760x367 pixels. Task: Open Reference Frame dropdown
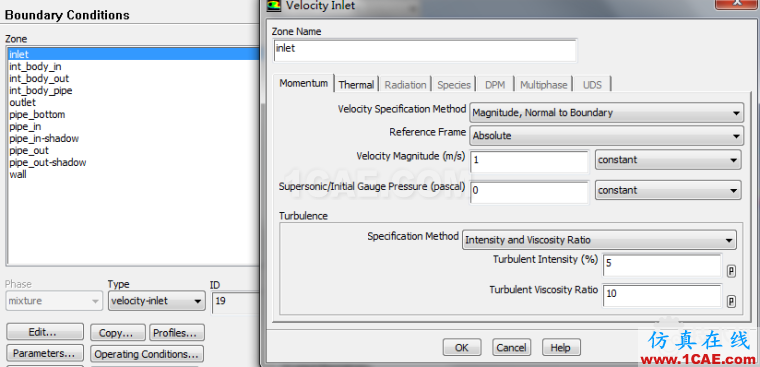tap(606, 136)
